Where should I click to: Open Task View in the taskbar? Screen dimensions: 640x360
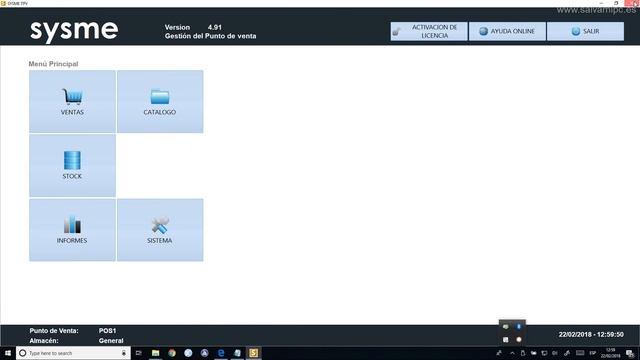[x=139, y=353]
